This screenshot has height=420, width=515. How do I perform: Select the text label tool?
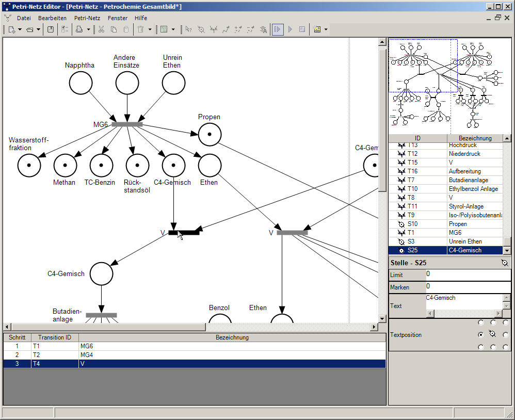263,29
